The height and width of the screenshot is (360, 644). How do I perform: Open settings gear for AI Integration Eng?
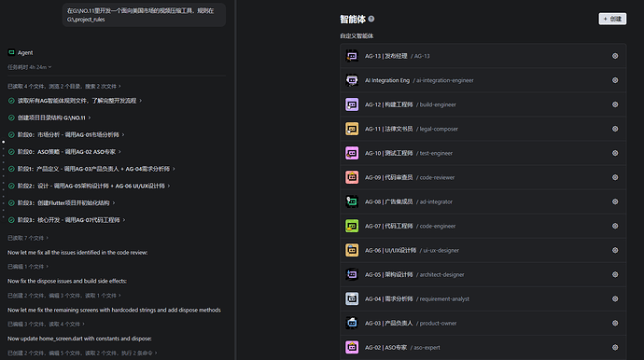pos(615,80)
